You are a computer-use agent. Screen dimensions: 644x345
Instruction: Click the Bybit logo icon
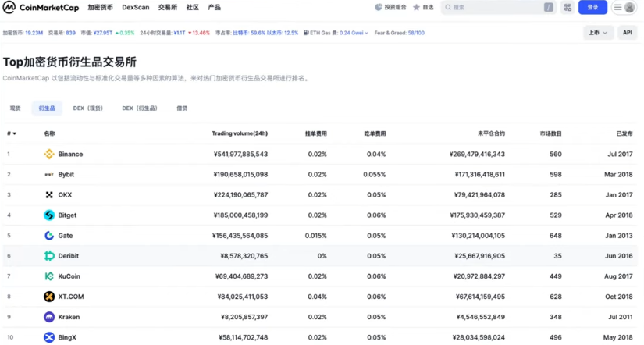(49, 175)
